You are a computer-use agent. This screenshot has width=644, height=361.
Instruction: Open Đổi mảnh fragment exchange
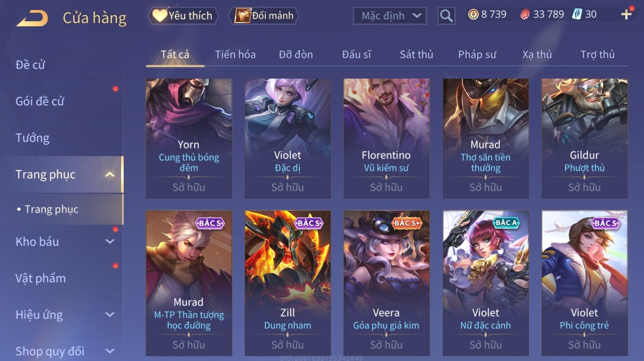264,16
